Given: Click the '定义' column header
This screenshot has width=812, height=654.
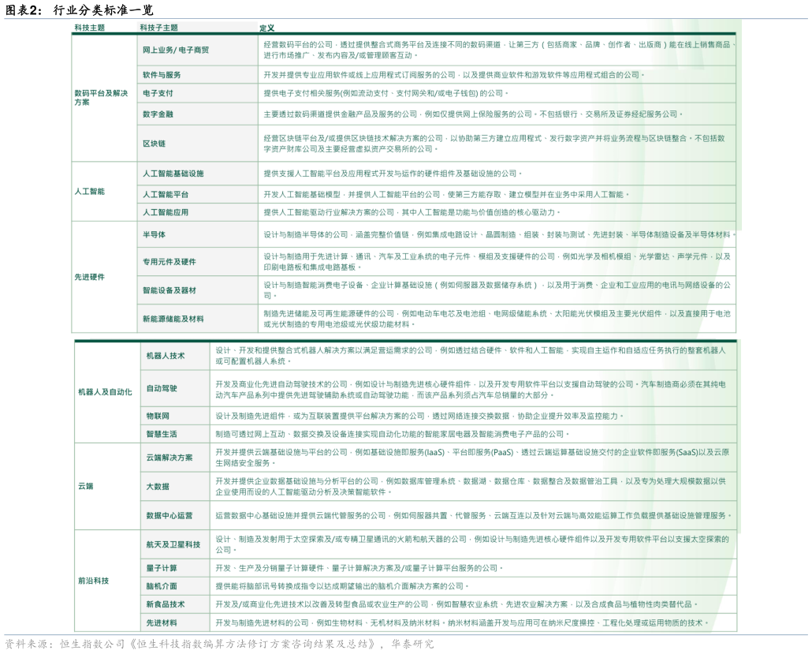Looking at the screenshot, I should point(266,28).
